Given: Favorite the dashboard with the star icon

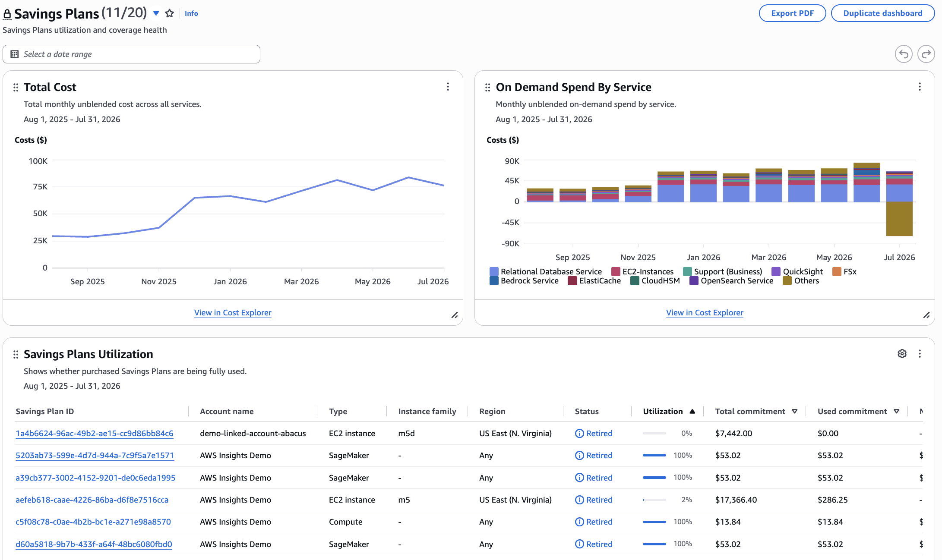Looking at the screenshot, I should click(x=170, y=13).
